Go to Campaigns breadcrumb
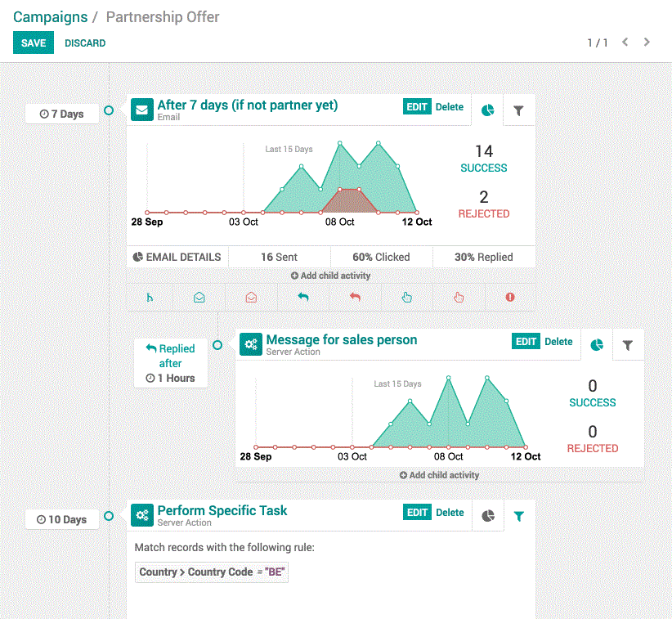672x619 pixels. (50, 16)
